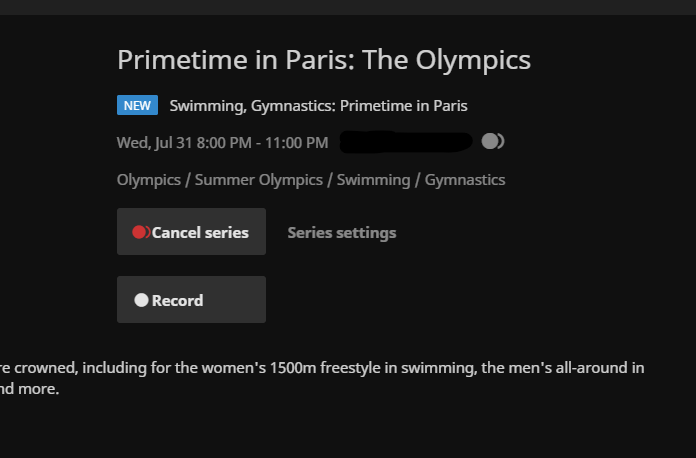Click the description line mentioning 1500m freestyle
The height and width of the screenshot is (458, 696).
tap(300, 367)
